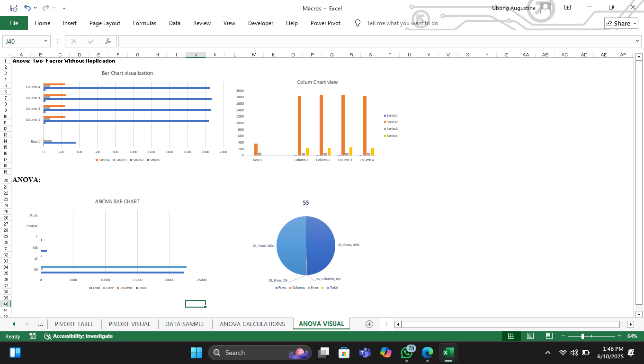Click the Tell me what you want to do box

pyautogui.click(x=402, y=23)
